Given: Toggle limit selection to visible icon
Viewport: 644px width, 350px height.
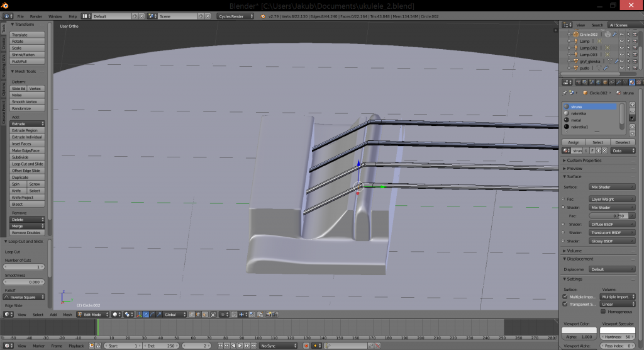Looking at the screenshot, I should pos(213,315).
